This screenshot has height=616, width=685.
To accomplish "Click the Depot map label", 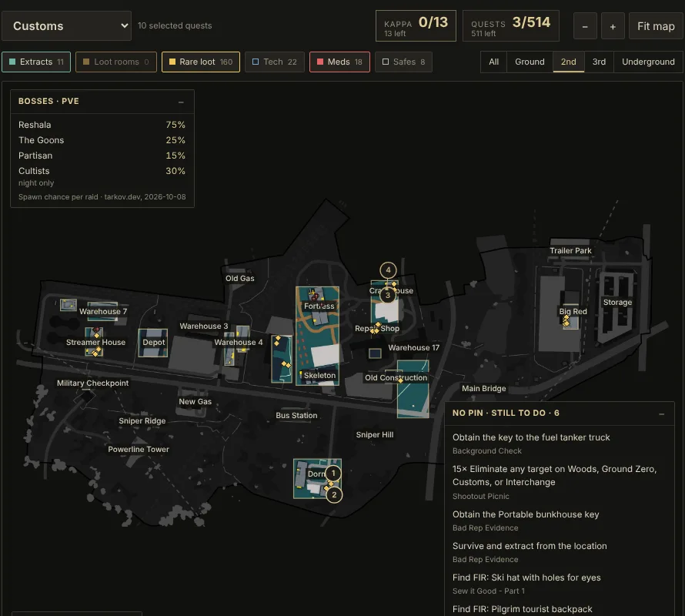I will click(x=154, y=343).
